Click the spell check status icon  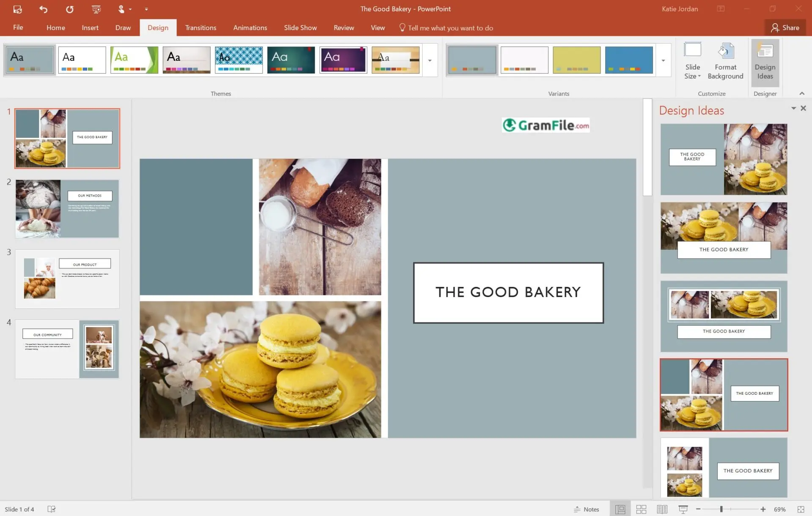pyautogui.click(x=51, y=509)
